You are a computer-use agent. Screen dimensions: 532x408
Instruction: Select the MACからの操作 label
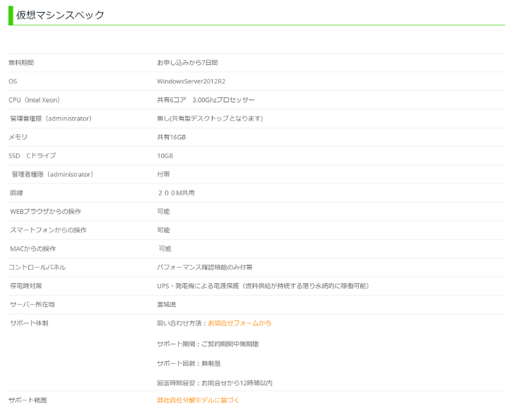tap(32, 248)
